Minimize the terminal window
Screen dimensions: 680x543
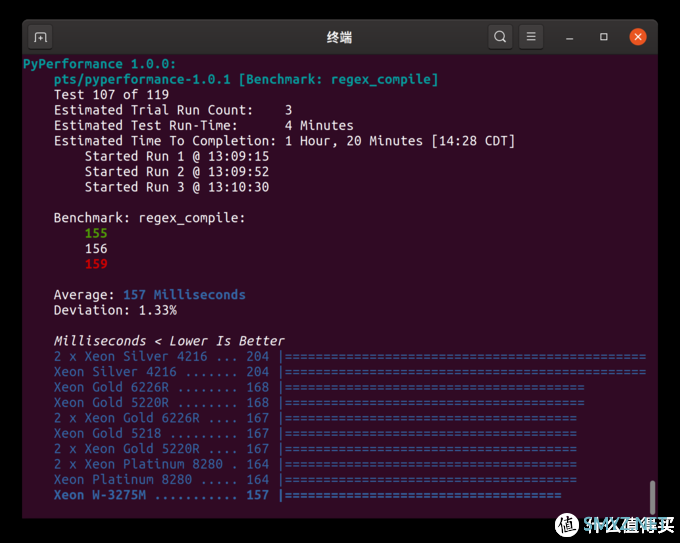pos(569,37)
